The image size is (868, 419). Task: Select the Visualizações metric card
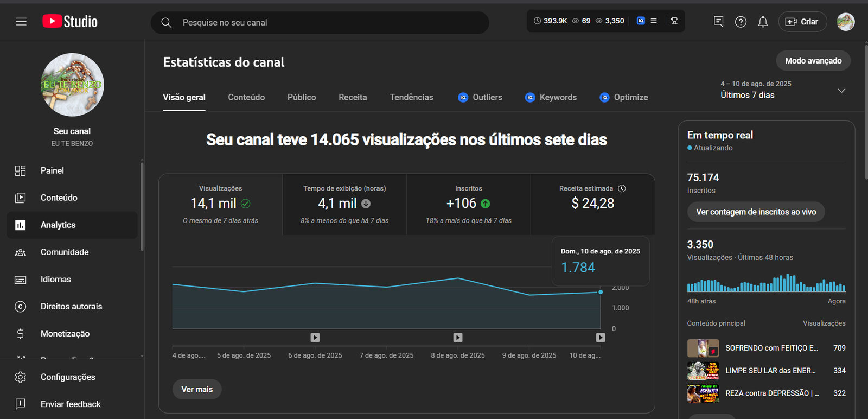coord(220,205)
